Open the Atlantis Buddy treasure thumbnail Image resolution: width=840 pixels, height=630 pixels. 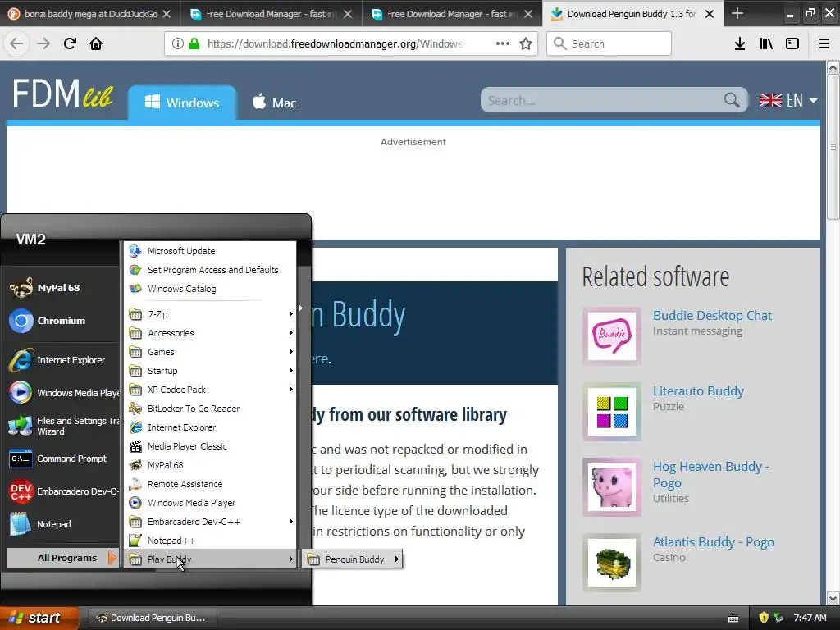(612, 563)
